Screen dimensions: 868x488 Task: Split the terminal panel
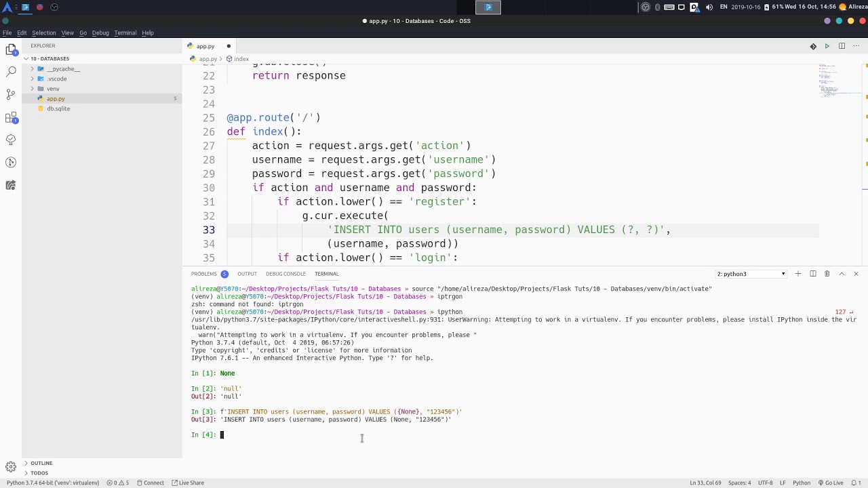812,274
